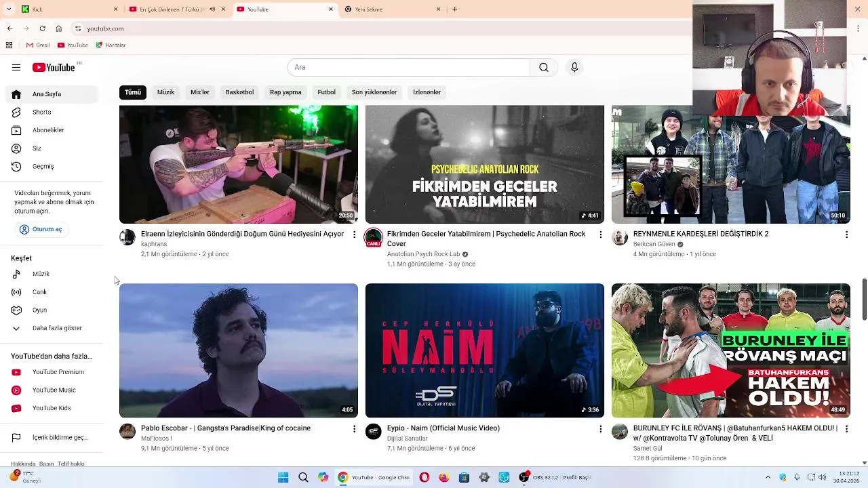
Task: Go to Ana Sayfa in the sidebar
Action: [52, 94]
